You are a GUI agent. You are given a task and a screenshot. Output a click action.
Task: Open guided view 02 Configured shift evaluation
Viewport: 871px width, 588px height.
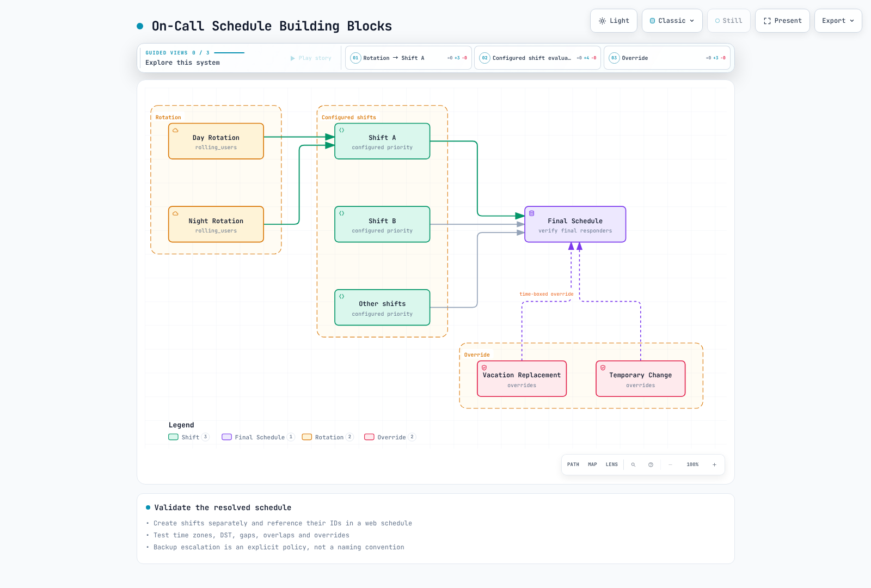[537, 58]
